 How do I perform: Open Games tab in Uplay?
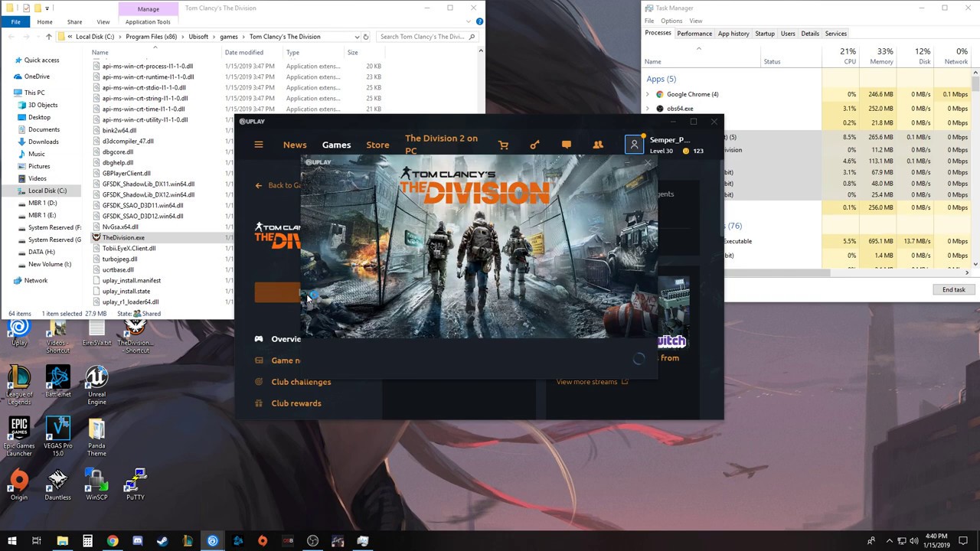click(x=336, y=145)
